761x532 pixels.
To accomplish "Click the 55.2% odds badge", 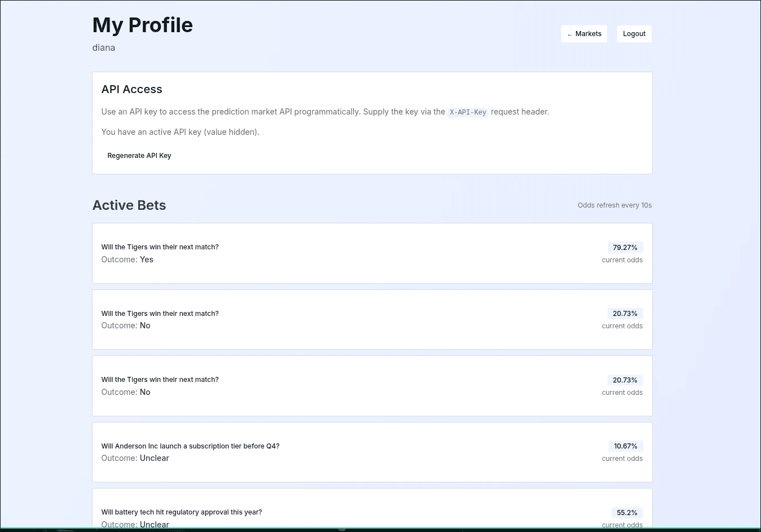I will (627, 513).
